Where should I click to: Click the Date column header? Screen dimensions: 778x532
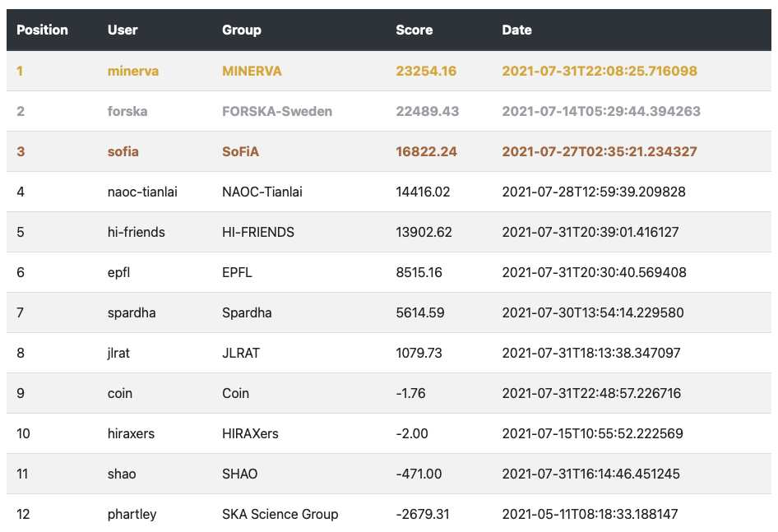click(x=516, y=30)
